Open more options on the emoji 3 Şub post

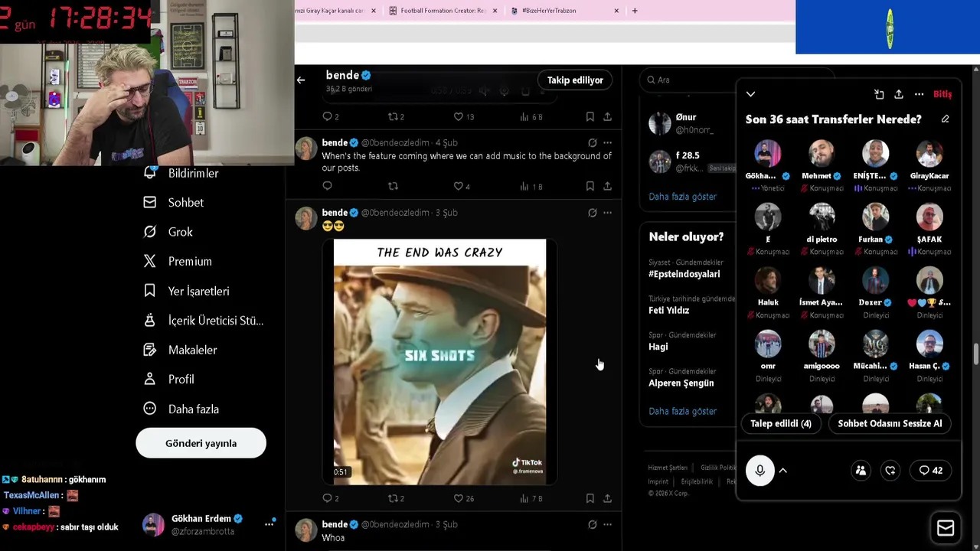[x=607, y=212]
